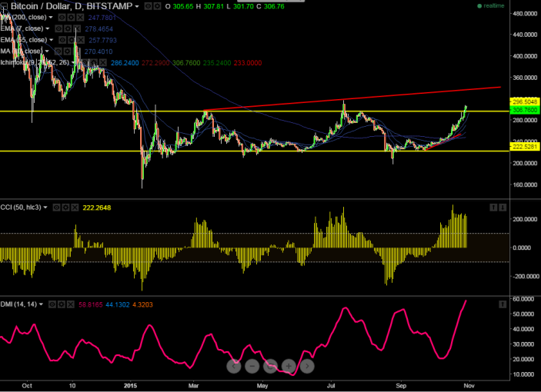Open settings for Bitcoin / Dollar series
This screenshot has height=392, width=541.
(157, 6)
